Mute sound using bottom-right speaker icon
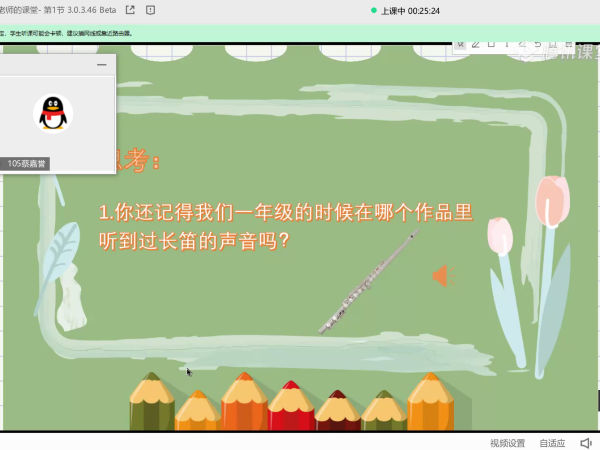Screen dimensions: 600x450 (x=586, y=442)
